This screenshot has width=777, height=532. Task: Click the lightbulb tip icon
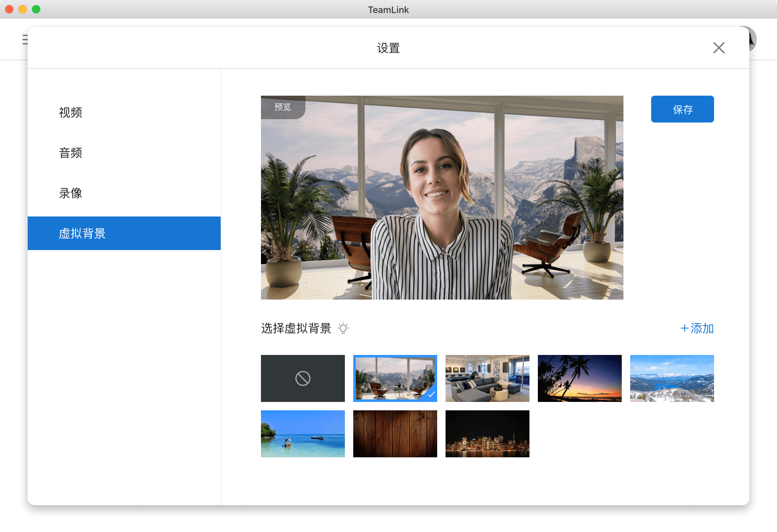343,328
